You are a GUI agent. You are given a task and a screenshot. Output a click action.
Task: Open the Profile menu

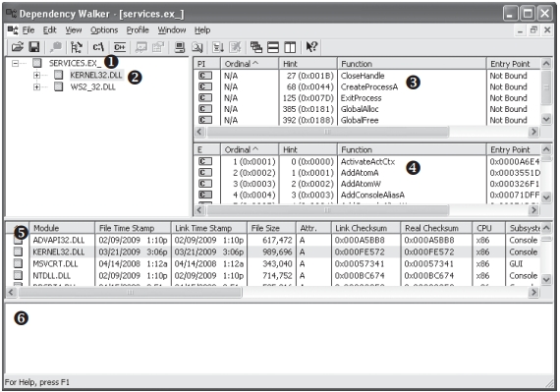tap(138, 30)
